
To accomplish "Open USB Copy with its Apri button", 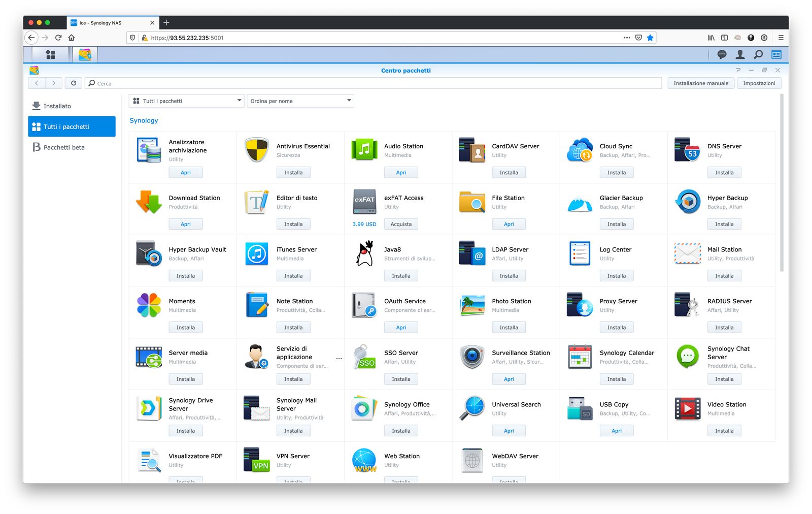I will click(617, 431).
